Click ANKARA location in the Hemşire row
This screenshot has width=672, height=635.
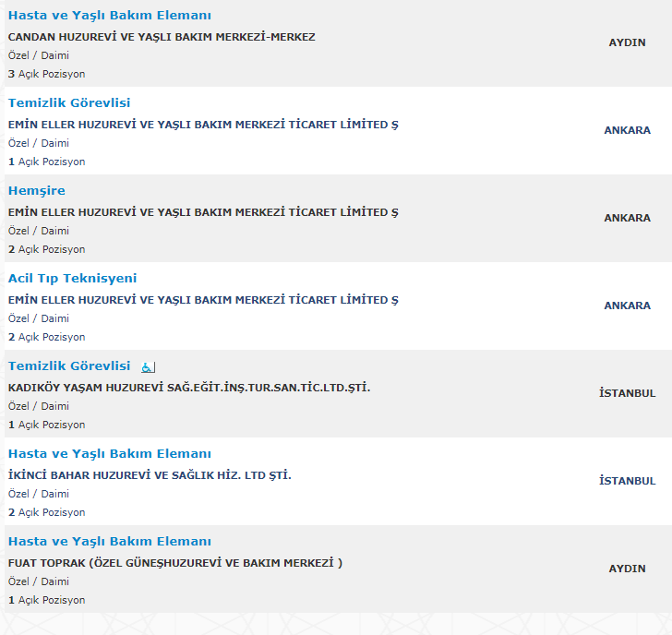point(627,218)
